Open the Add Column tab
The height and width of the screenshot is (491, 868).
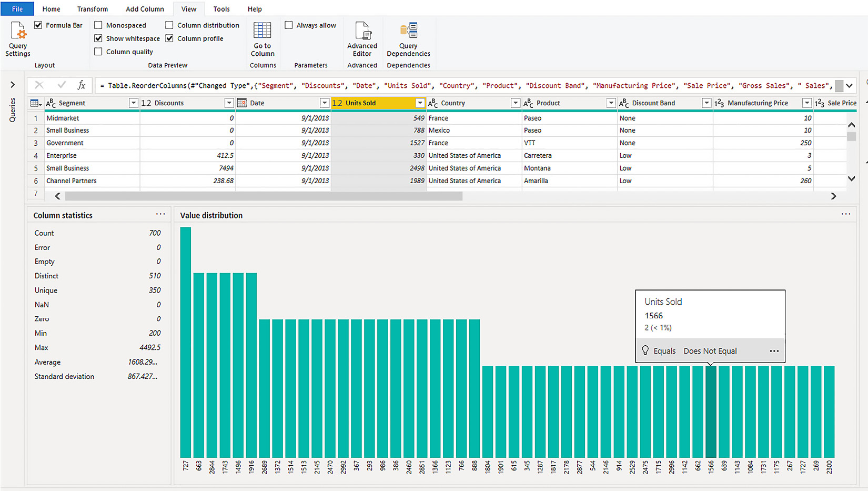[x=145, y=9]
